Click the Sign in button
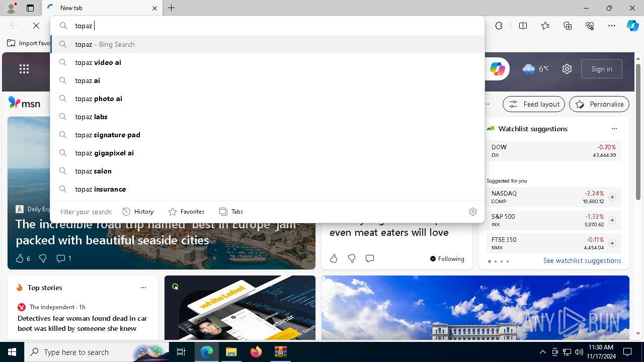This screenshot has height=362, width=644. click(x=602, y=69)
